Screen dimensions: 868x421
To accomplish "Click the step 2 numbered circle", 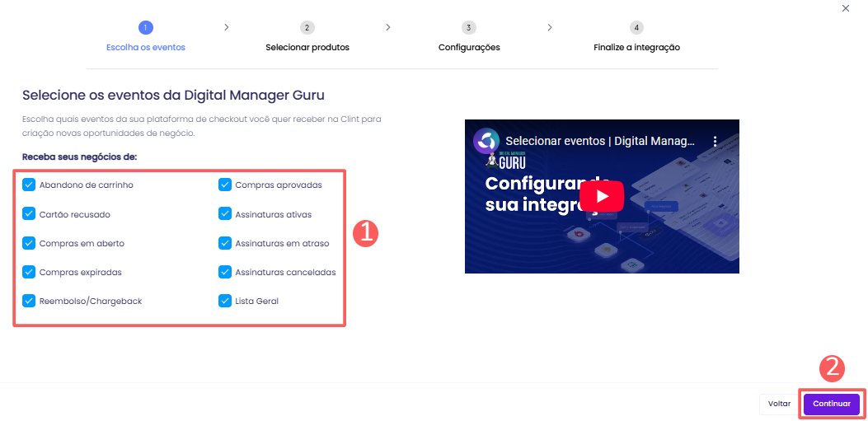I will (307, 27).
